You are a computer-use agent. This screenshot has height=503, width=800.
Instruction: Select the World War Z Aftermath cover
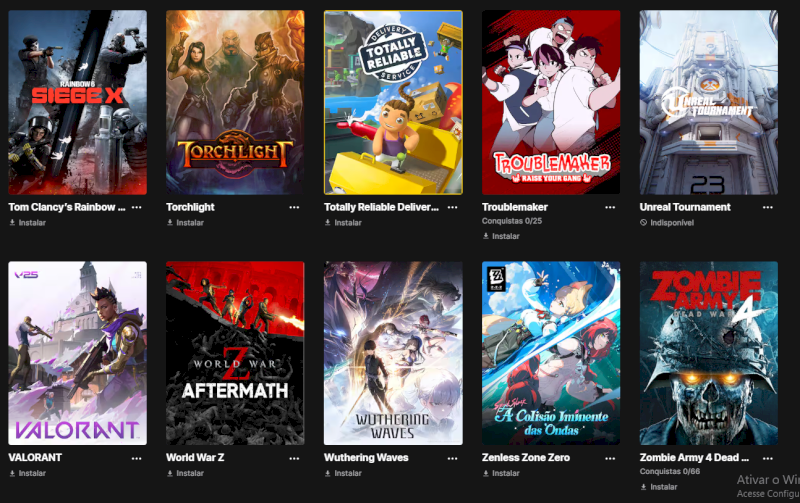pos(235,353)
